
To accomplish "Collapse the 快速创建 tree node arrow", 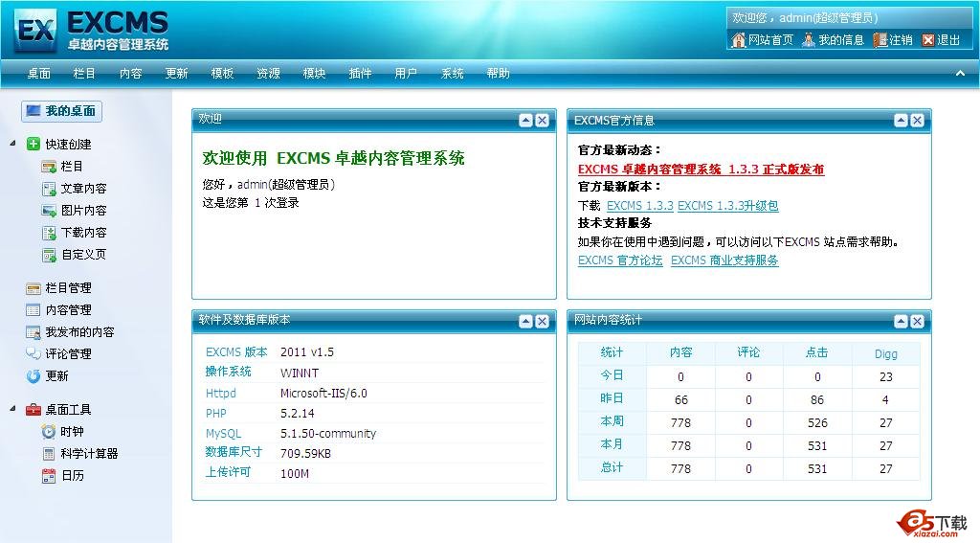I will tap(12, 144).
